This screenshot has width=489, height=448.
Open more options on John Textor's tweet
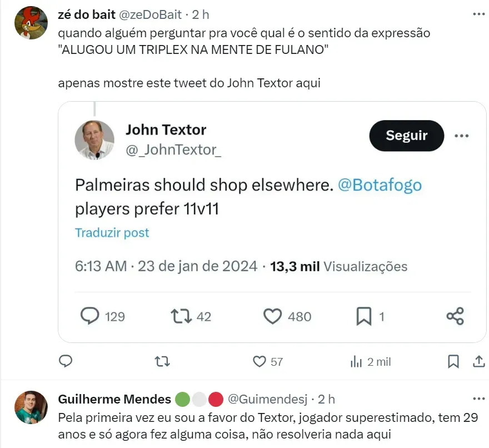[462, 136]
